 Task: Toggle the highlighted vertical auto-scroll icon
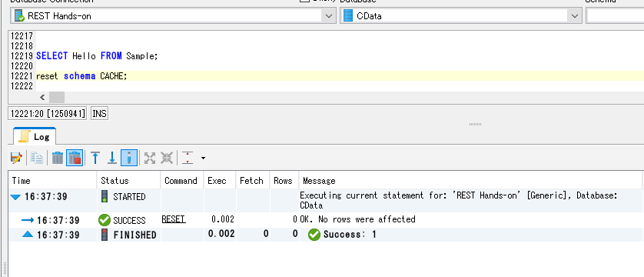coord(129,158)
